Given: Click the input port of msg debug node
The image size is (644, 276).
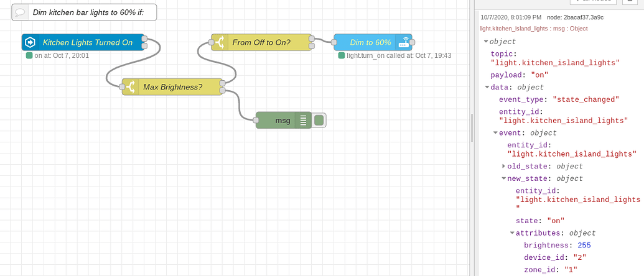Looking at the screenshot, I should coord(256,120).
